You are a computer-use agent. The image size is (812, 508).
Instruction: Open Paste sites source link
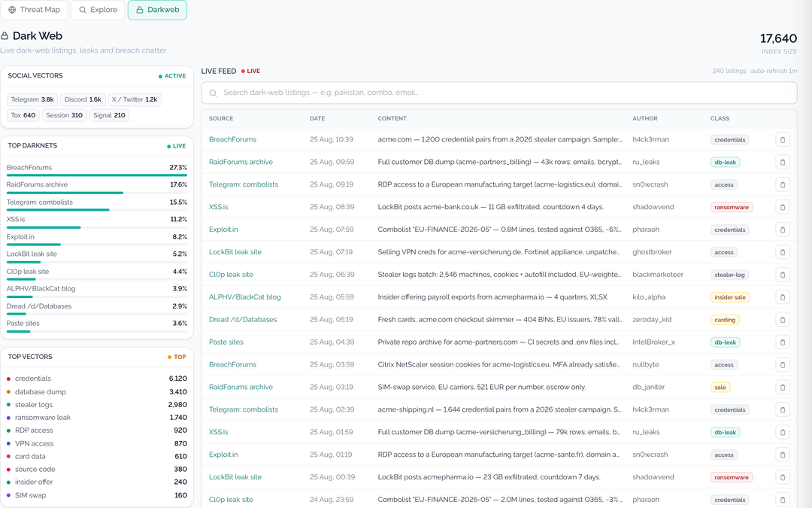coord(226,342)
